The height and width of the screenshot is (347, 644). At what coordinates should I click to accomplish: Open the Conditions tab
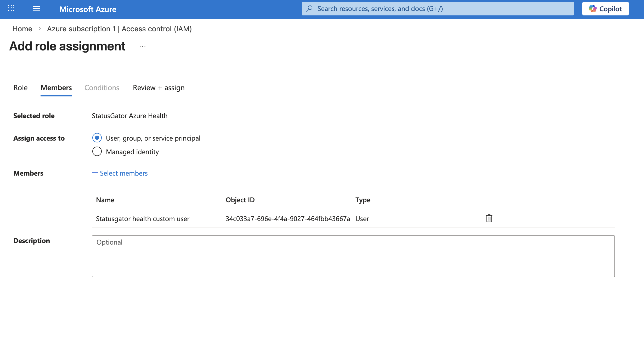tap(102, 88)
